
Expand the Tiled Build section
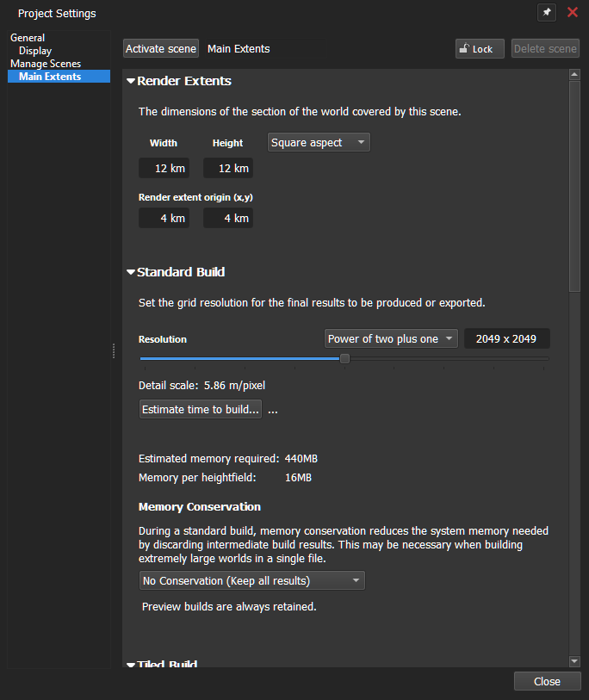click(131, 665)
